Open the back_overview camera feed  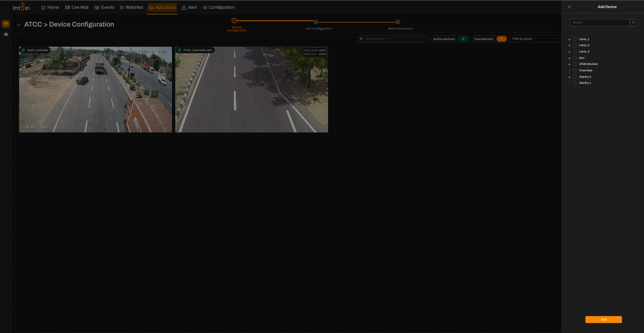pos(96,90)
